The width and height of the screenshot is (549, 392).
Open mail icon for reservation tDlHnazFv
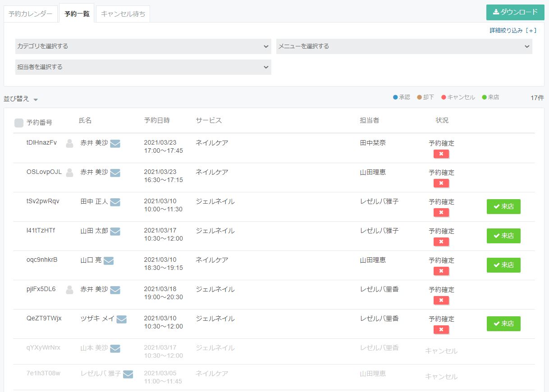(x=115, y=144)
